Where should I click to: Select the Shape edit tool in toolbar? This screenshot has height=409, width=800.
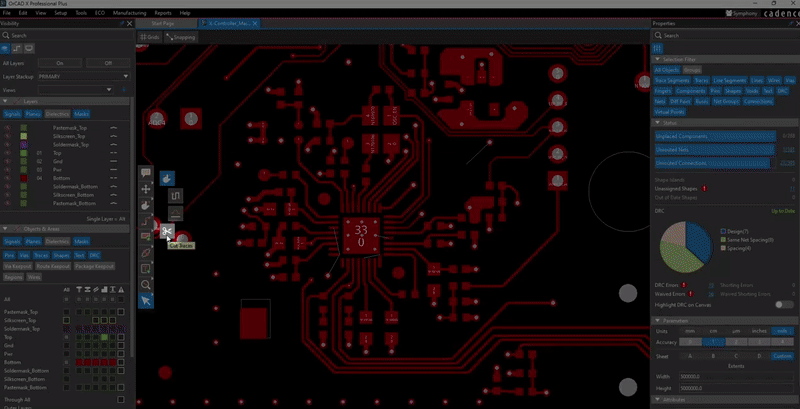[x=146, y=237]
